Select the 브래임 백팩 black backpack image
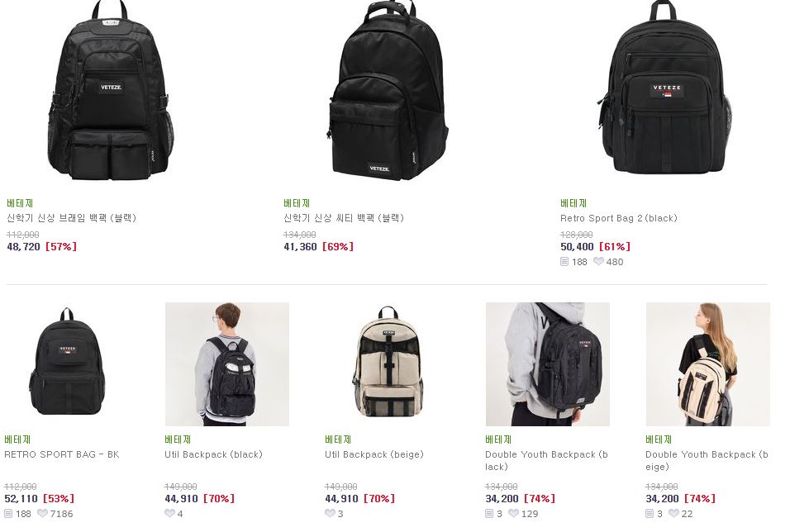The width and height of the screenshot is (790, 532). tap(111, 91)
